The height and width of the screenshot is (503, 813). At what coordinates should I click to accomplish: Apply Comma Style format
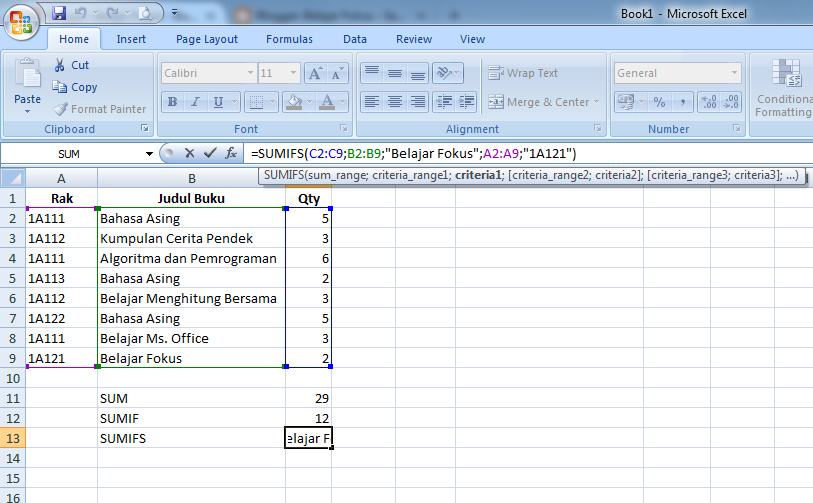(x=682, y=102)
